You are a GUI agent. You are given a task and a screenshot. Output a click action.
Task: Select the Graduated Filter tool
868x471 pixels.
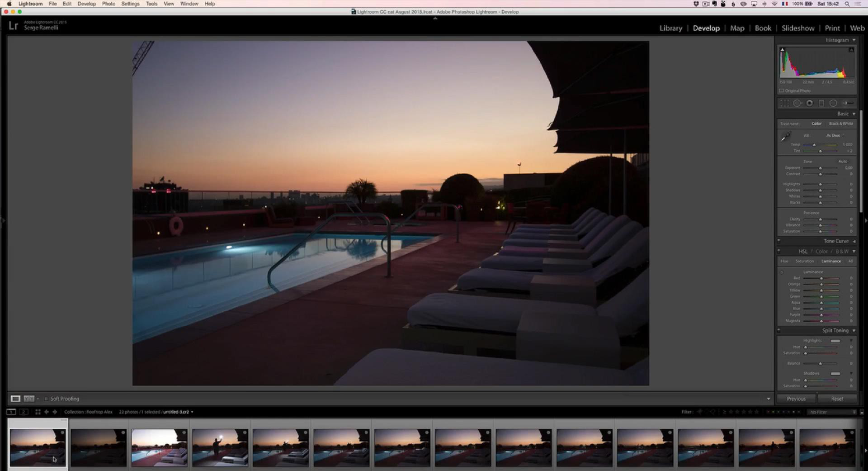coord(821,103)
